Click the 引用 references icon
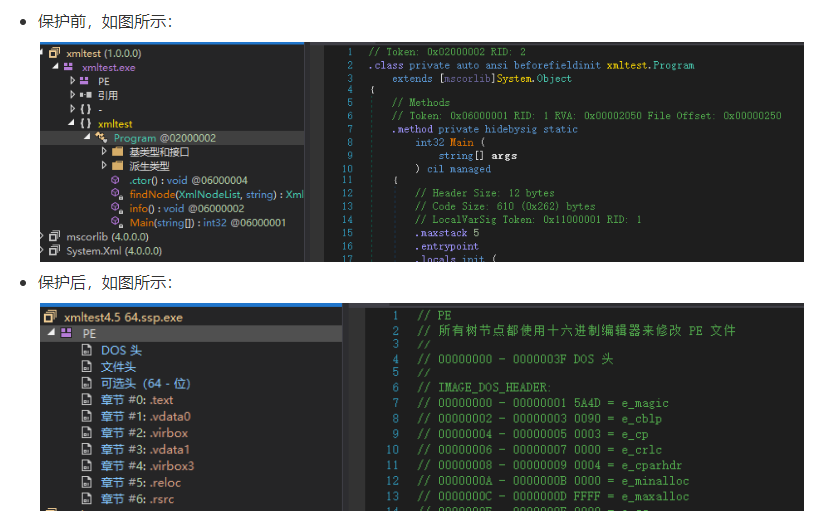The width and height of the screenshot is (827, 523). 86,96
